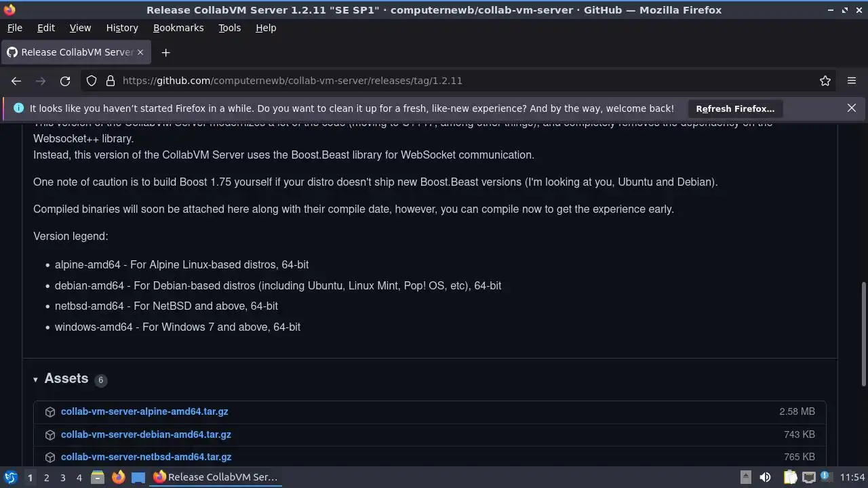Open the View menu

(x=80, y=28)
